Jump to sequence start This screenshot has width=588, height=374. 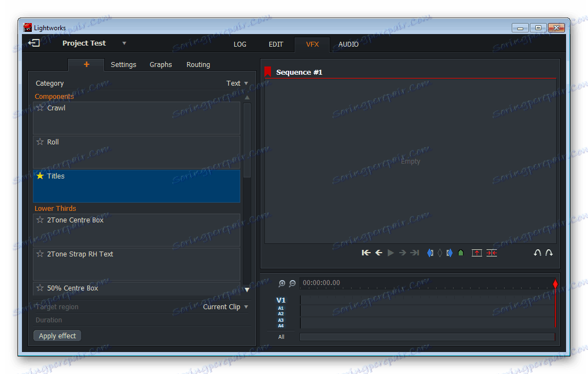click(366, 253)
